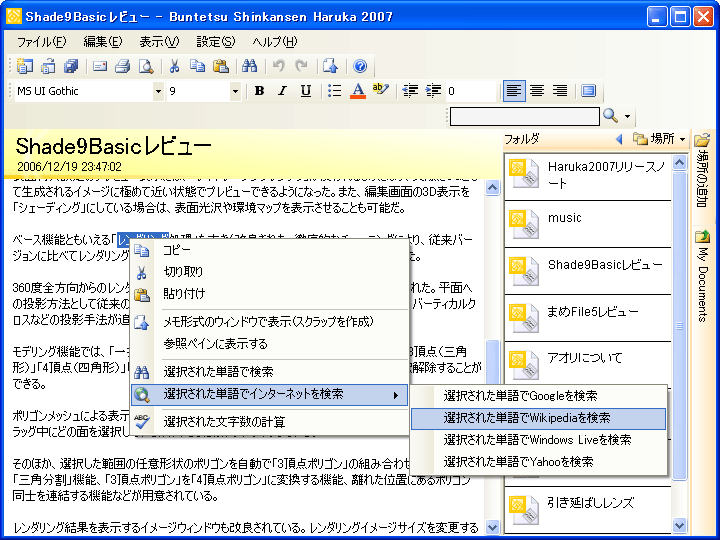Toggle Underline formatting
The height and width of the screenshot is (540, 720).
click(x=306, y=91)
